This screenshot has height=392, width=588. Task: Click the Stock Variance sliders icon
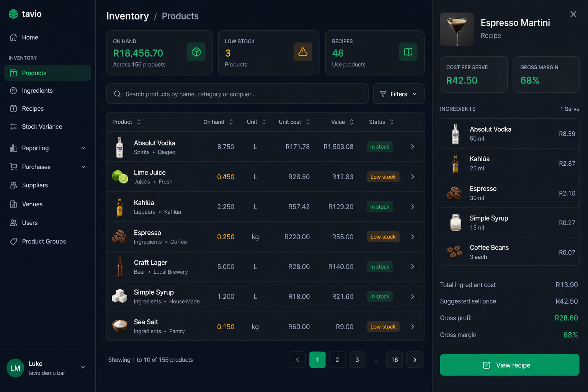pyautogui.click(x=13, y=127)
